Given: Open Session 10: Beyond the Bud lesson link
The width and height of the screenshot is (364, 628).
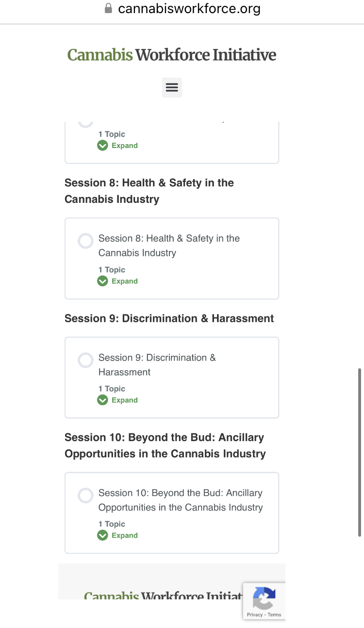Looking at the screenshot, I should [181, 500].
